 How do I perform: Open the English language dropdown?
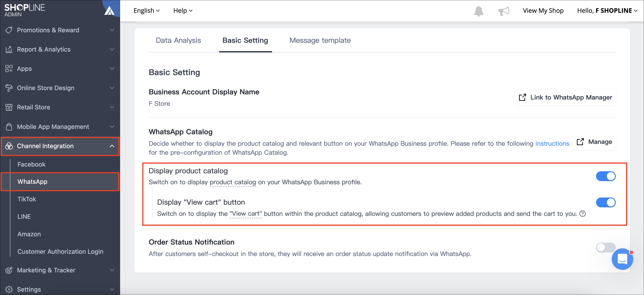pyautogui.click(x=147, y=11)
